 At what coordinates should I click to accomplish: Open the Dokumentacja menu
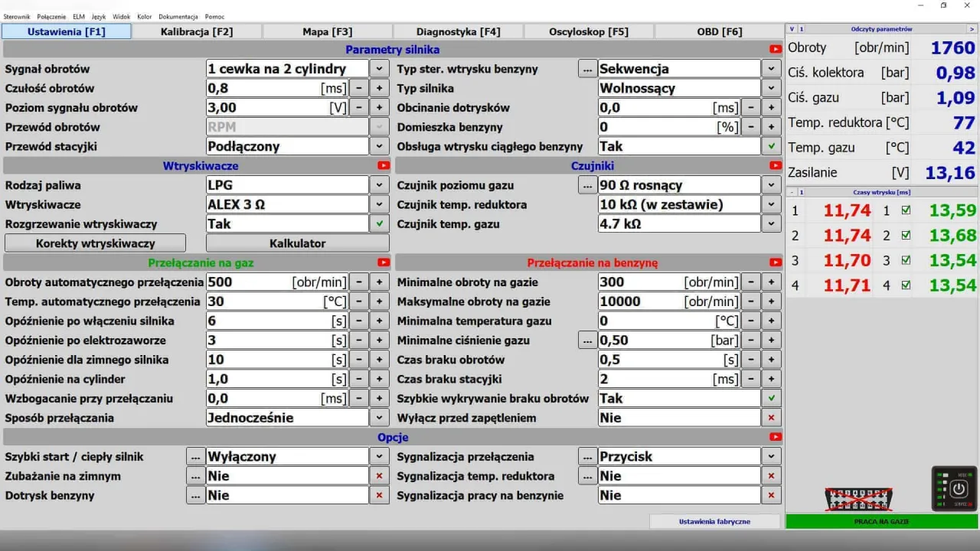point(178,16)
